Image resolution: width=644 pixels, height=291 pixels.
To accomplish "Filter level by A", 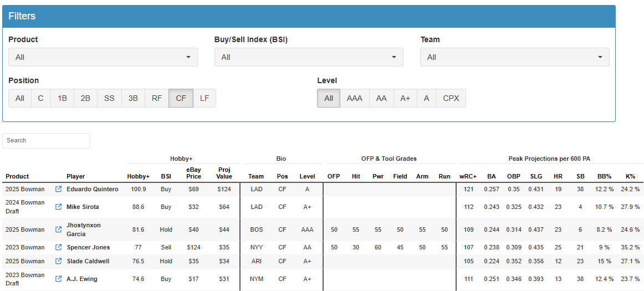I will tap(427, 98).
